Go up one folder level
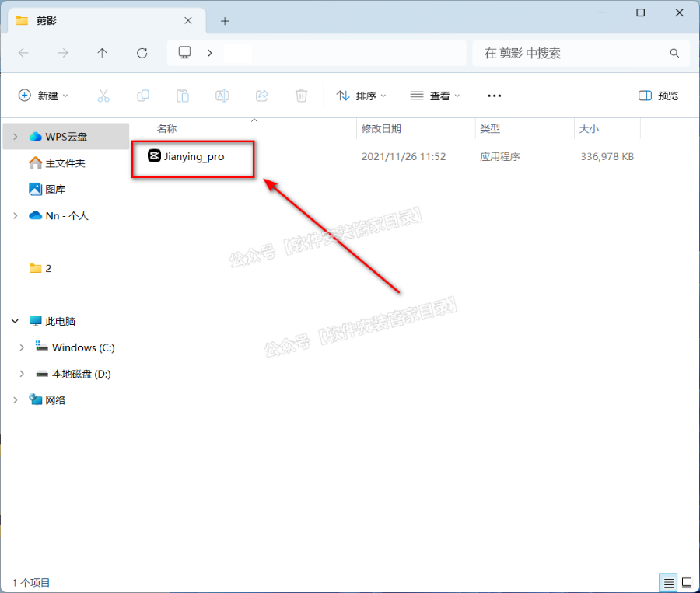The height and width of the screenshot is (593, 700). [x=102, y=53]
